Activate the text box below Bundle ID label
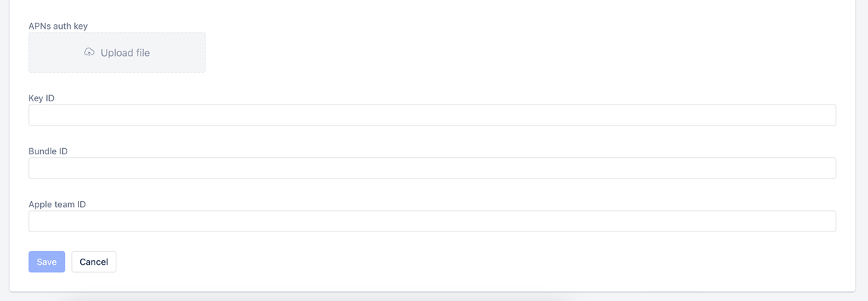This screenshot has height=301, width=868. click(432, 168)
